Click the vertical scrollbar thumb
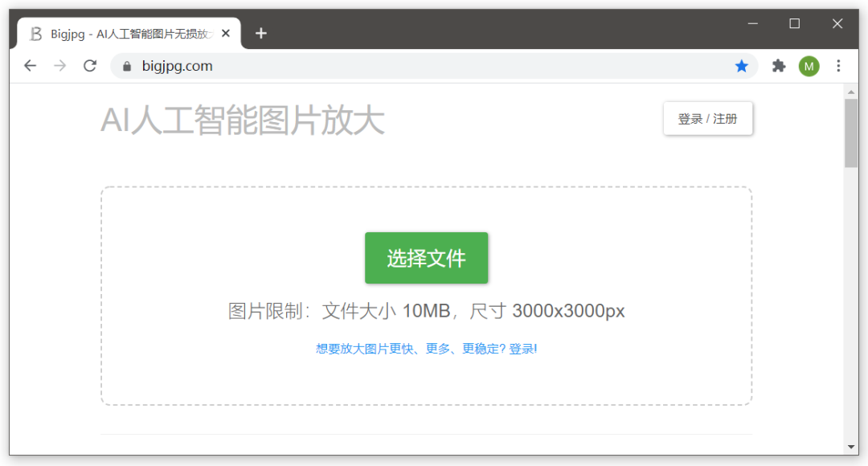This screenshot has width=868, height=466. (x=851, y=133)
